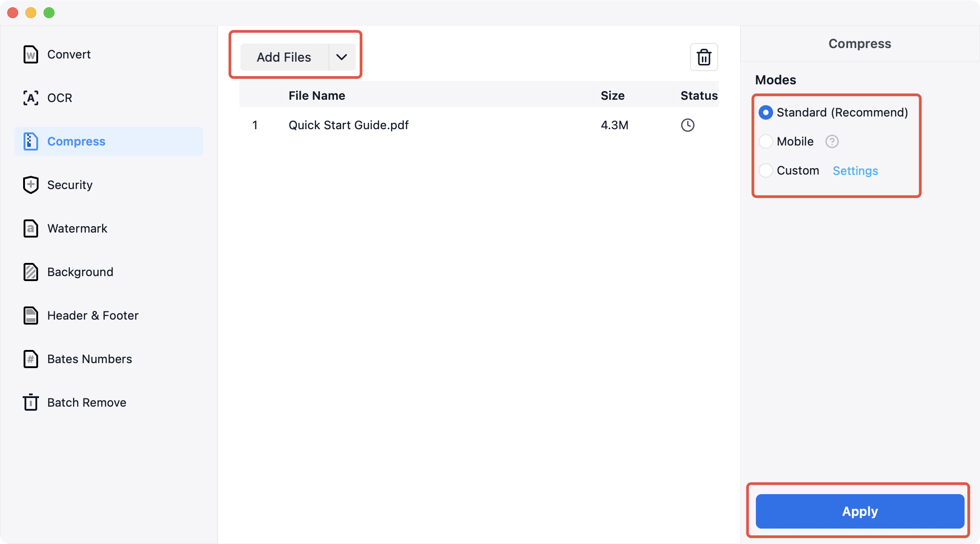The width and height of the screenshot is (980, 544).
Task: Click the Add Files button
Action: click(284, 57)
